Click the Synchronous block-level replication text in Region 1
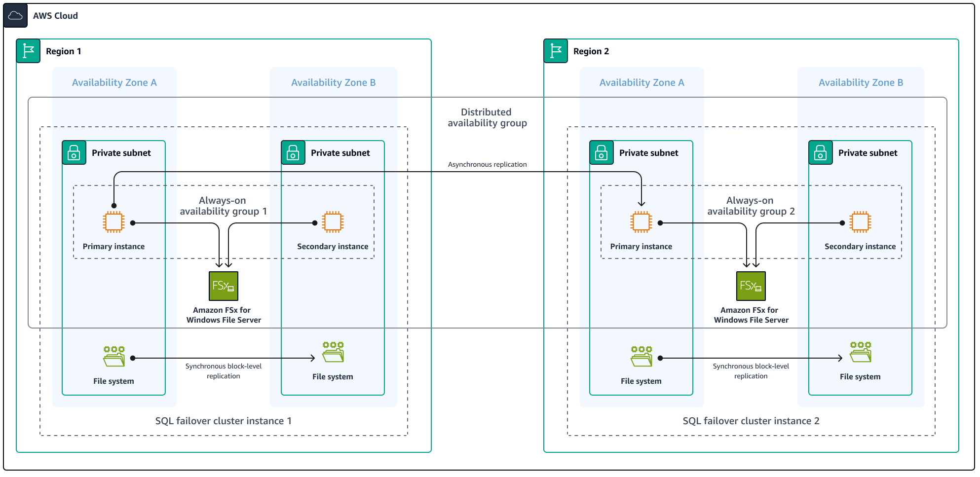 pos(223,370)
